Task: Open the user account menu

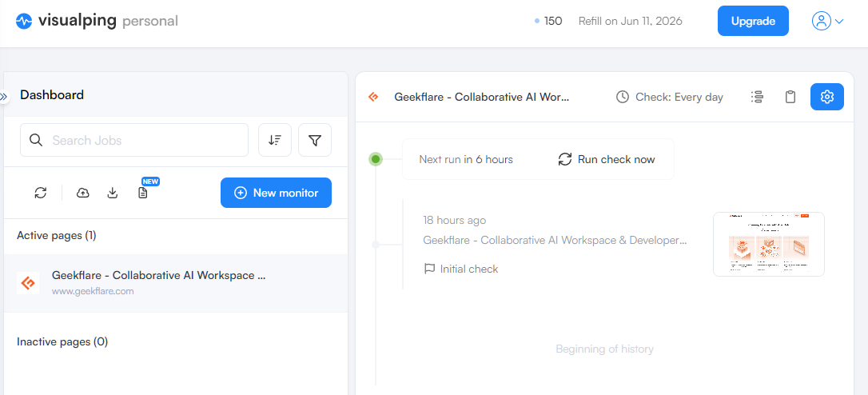Action: point(827,21)
